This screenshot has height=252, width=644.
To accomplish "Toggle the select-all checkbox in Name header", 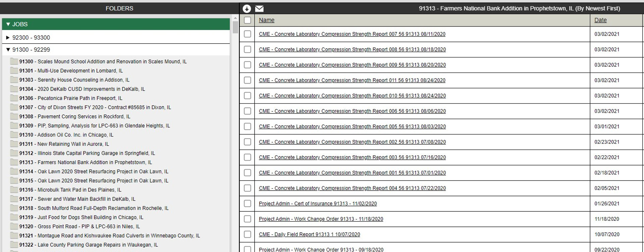I will click(x=247, y=20).
